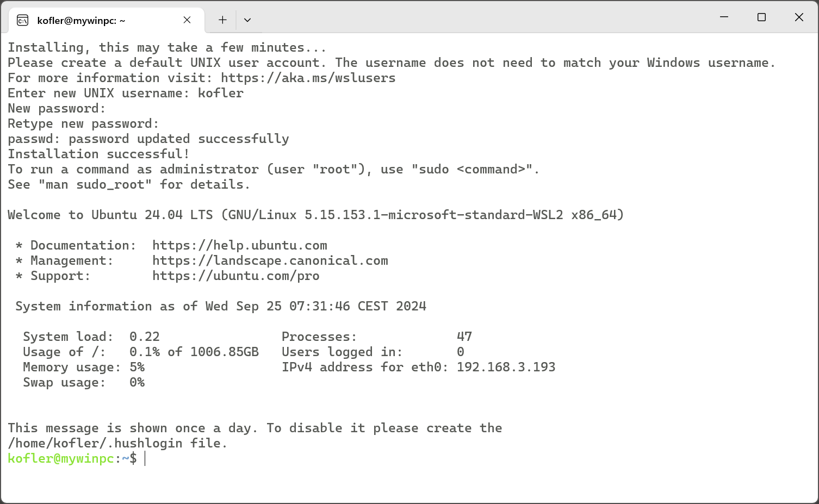Viewport: 819px width, 504px height.
Task: Open the https://ubuntu.com/pro support link
Action: click(236, 276)
